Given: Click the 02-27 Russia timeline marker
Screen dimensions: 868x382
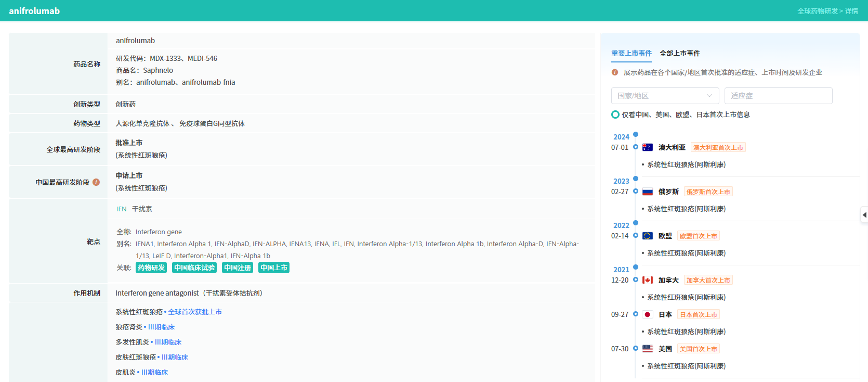Looking at the screenshot, I should pyautogui.click(x=636, y=191).
